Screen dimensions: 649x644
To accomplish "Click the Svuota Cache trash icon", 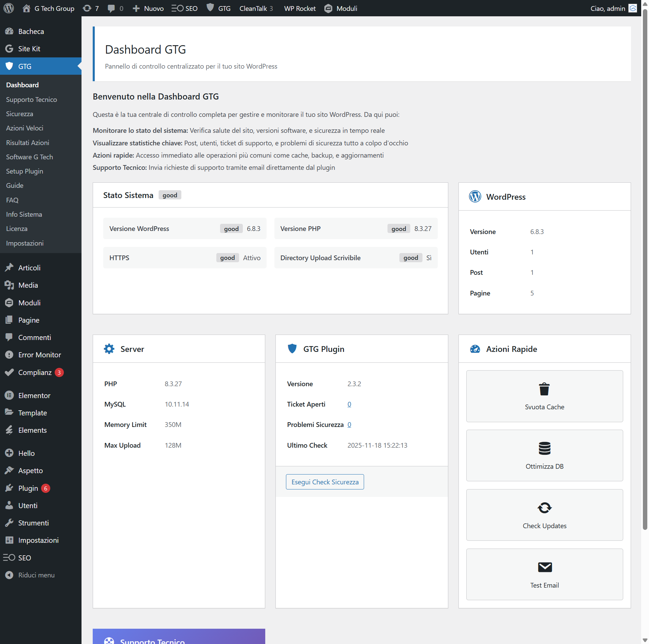I will click(544, 389).
